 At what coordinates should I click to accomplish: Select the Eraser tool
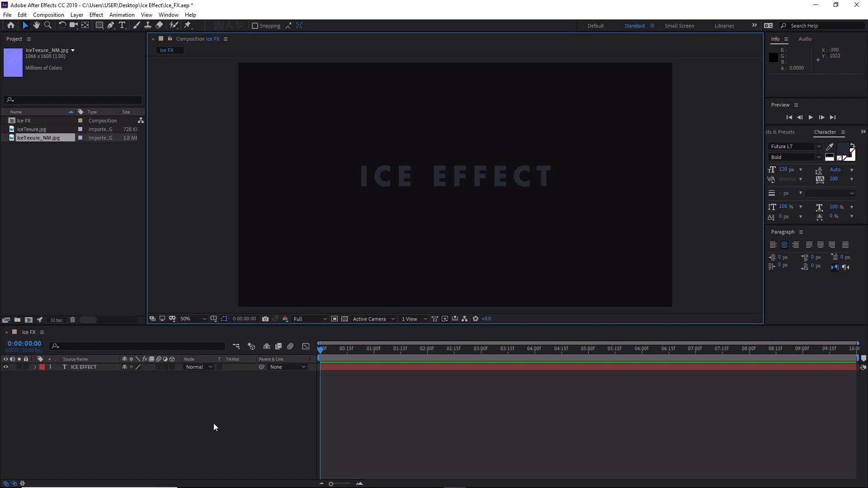(159, 25)
